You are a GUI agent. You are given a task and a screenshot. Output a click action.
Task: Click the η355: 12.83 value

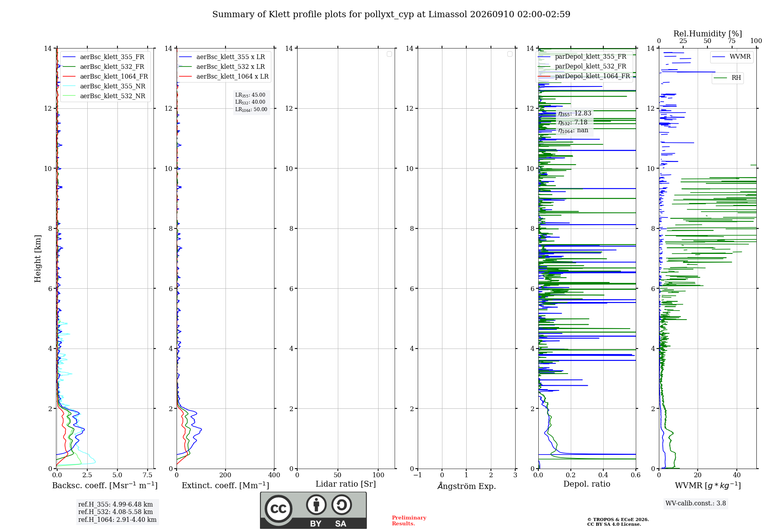(x=575, y=114)
